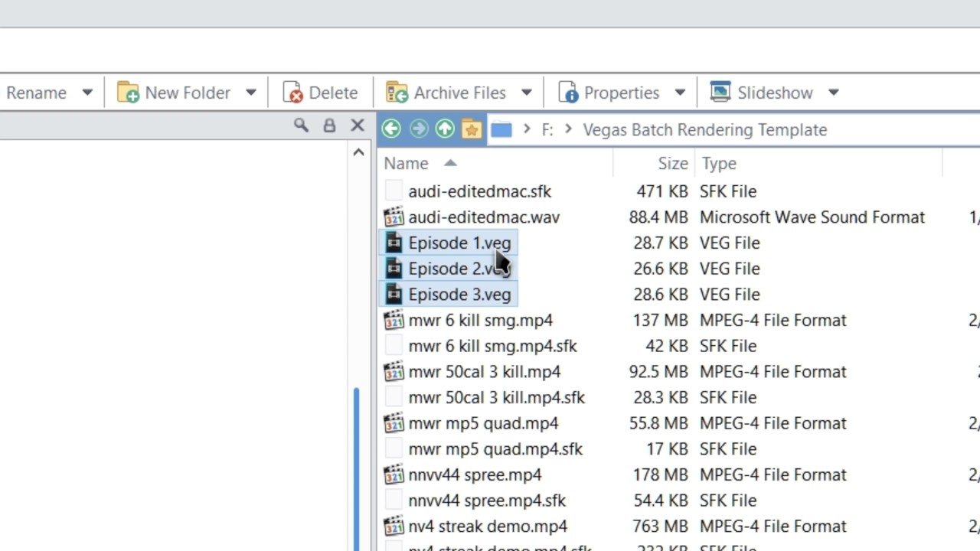Expand the Rename dropdown arrow
This screenshot has height=551, width=980.
point(87,93)
